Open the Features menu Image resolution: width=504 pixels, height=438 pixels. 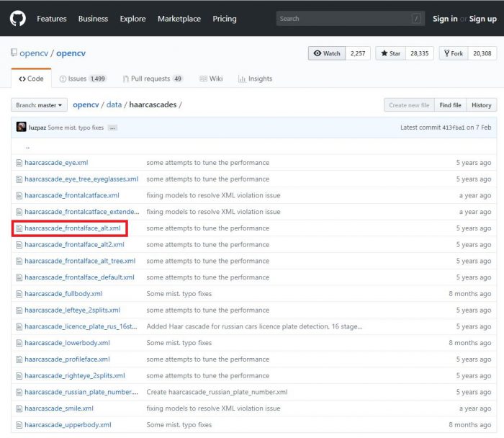pos(51,19)
